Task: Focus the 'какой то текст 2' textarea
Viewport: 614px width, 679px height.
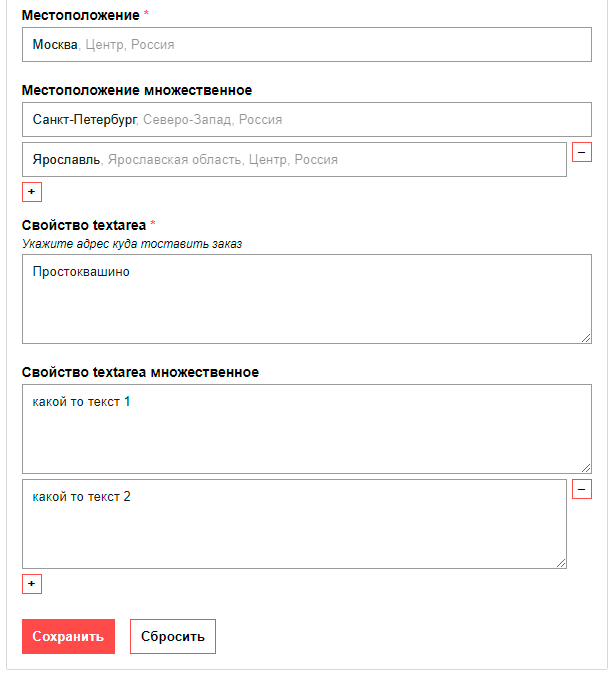Action: point(294,524)
